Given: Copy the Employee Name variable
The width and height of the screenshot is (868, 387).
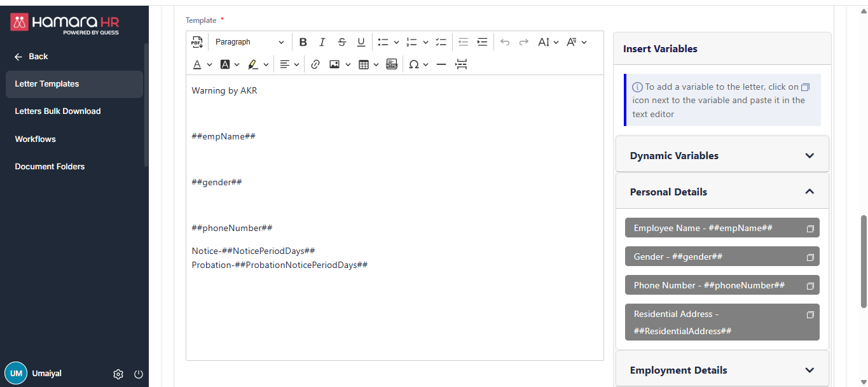Looking at the screenshot, I should coord(810,229).
